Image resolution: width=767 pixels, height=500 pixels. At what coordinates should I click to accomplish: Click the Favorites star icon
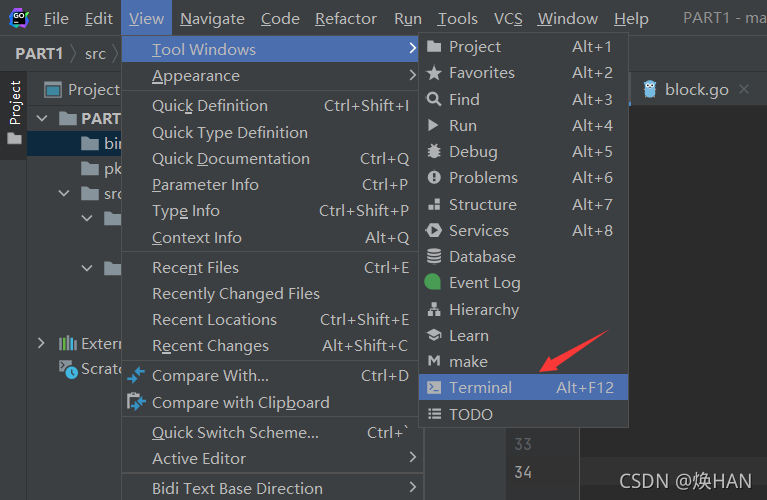[434, 73]
